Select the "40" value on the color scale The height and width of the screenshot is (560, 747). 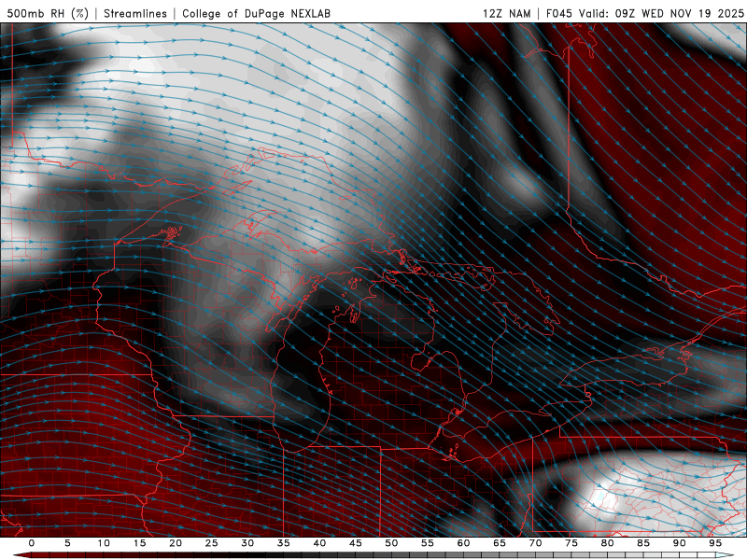click(319, 543)
